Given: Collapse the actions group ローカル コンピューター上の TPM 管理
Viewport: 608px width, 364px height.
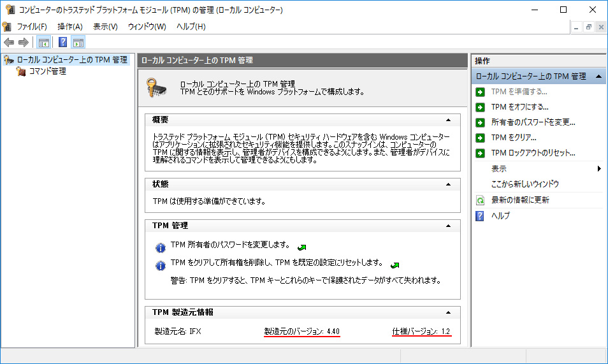Looking at the screenshot, I should coord(598,76).
